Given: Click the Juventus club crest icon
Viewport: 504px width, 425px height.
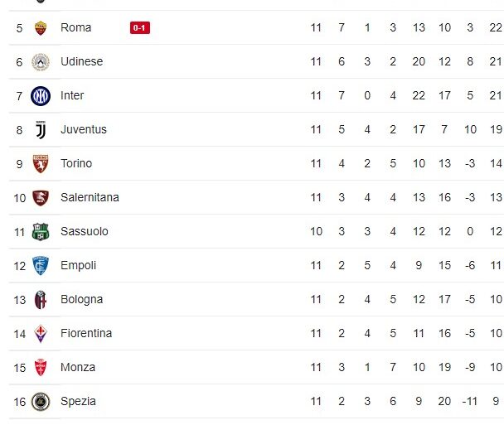Looking at the screenshot, I should point(41,130).
